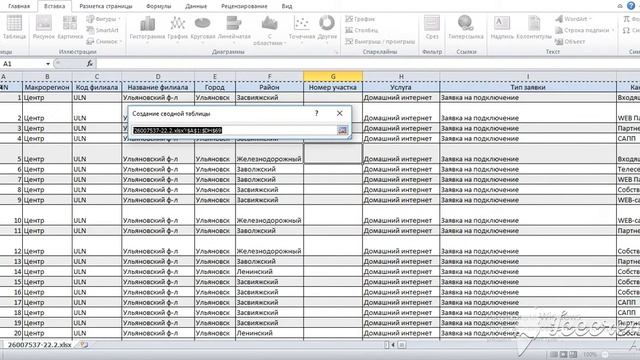This screenshot has width=640, height=360.
Task: Select the Номер участка header cell
Action: pos(333,87)
